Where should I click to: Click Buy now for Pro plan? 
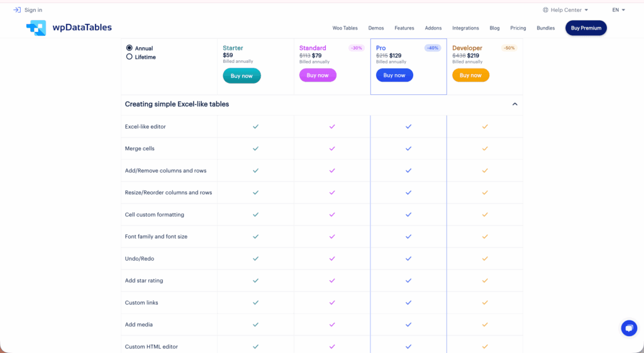point(394,75)
